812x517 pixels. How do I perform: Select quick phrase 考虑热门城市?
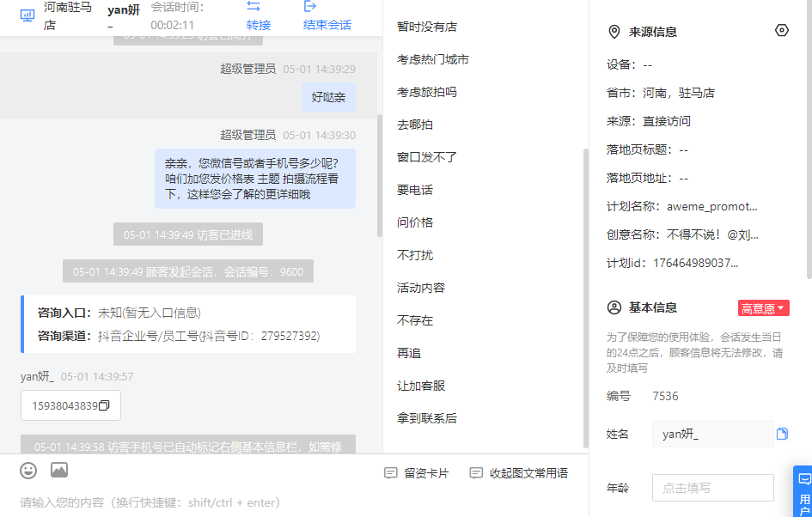(x=432, y=59)
